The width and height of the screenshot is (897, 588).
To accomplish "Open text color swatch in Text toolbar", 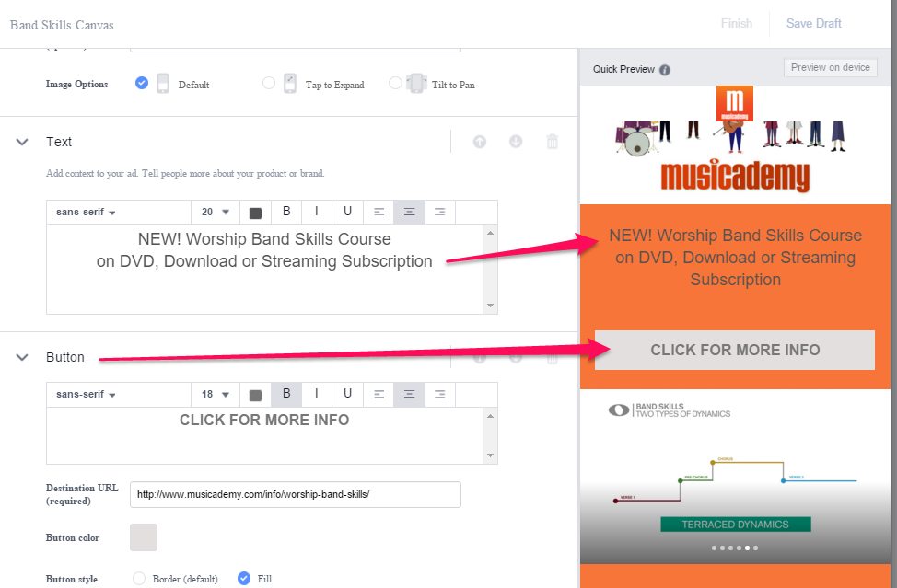I will tap(256, 213).
